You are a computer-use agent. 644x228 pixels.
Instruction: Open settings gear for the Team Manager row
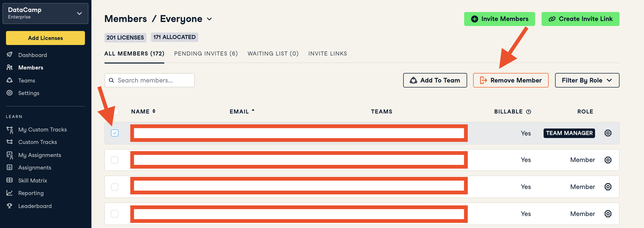608,133
